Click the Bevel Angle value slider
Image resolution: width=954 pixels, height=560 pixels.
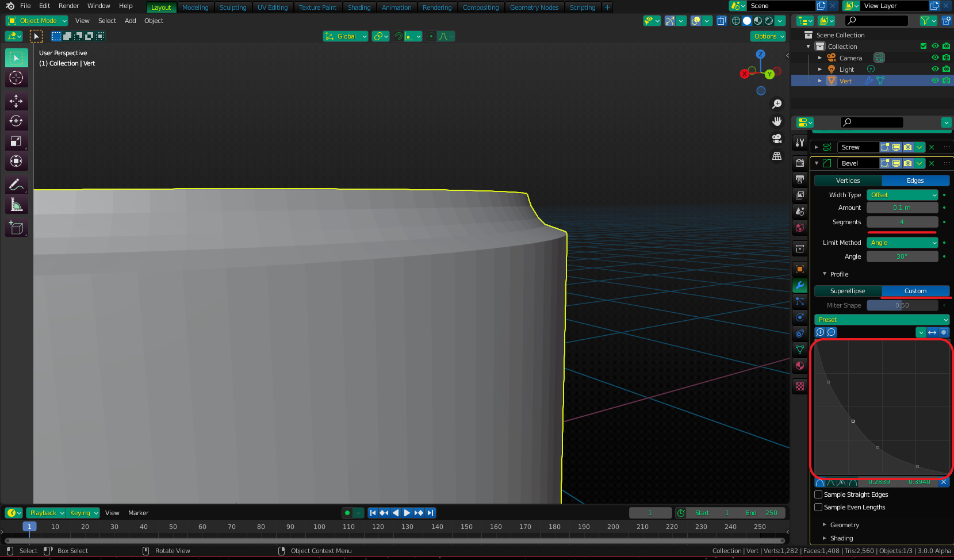902,256
